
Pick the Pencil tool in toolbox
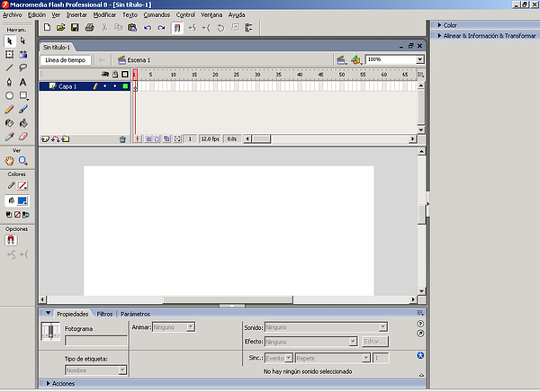tap(10, 109)
